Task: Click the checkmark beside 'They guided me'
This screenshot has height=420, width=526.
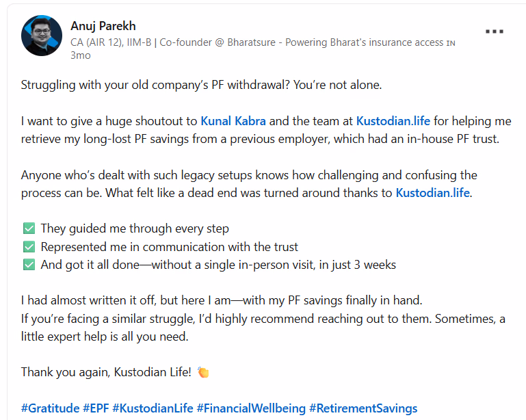Action: pos(28,228)
